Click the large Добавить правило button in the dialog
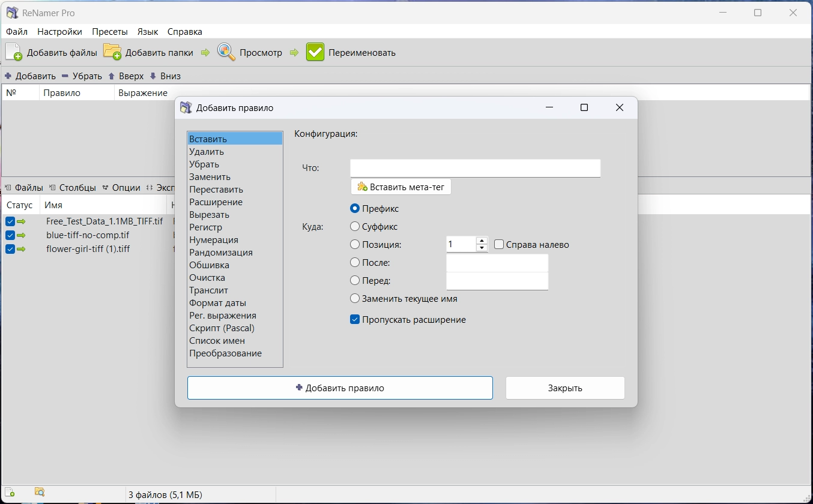813x504 pixels. pos(340,388)
